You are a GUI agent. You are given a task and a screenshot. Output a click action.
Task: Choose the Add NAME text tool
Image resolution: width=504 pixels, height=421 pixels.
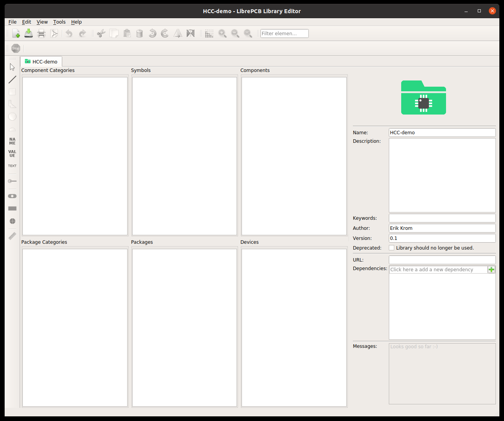[x=12, y=141]
